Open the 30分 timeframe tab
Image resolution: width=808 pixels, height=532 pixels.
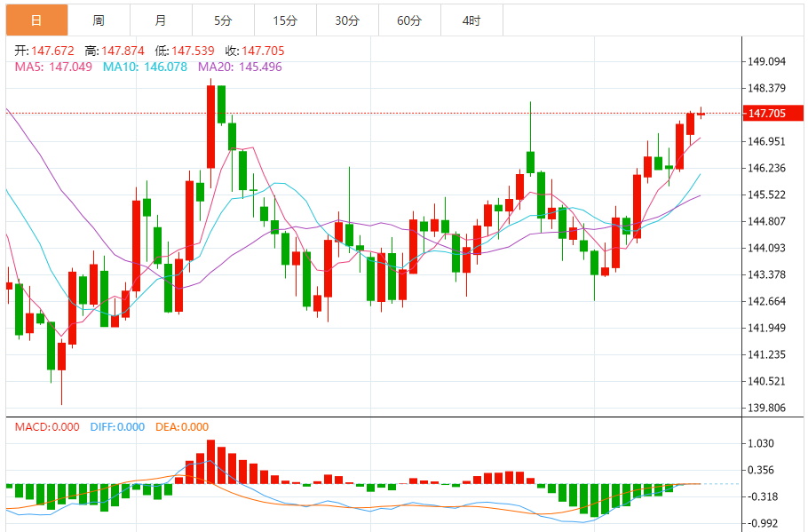coord(347,20)
